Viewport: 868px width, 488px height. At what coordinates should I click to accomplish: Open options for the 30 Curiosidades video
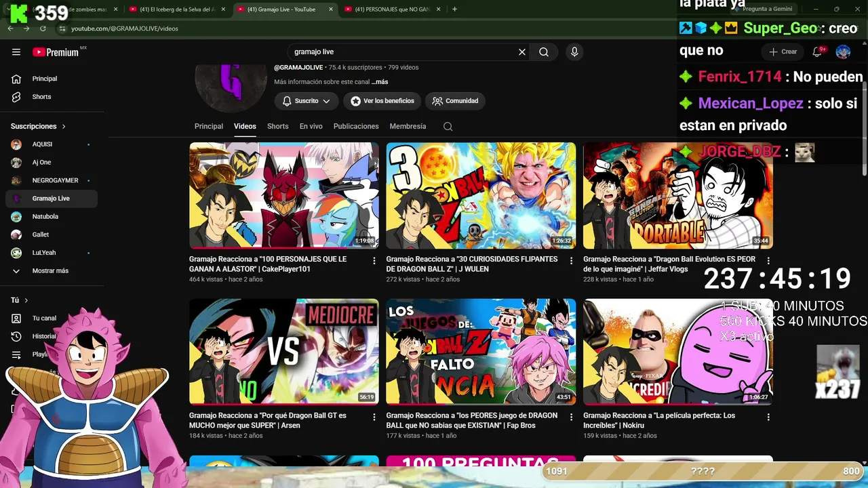571,261
